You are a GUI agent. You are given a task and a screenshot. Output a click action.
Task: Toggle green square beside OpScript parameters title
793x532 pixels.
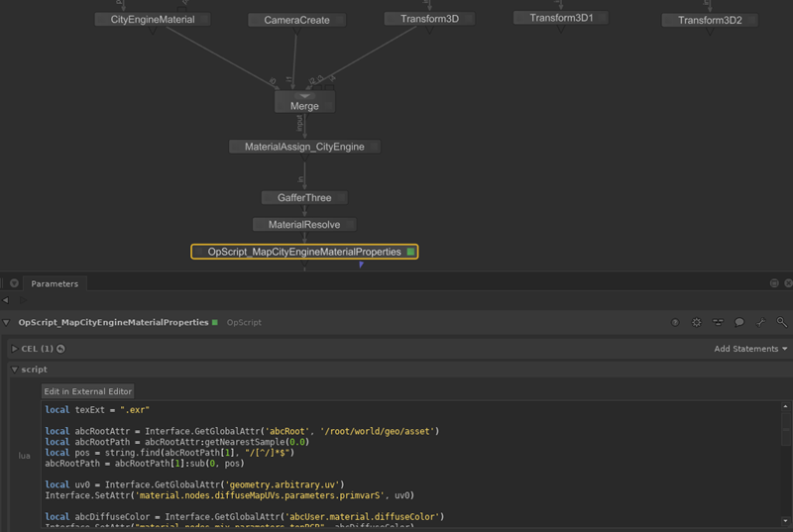[x=214, y=323]
